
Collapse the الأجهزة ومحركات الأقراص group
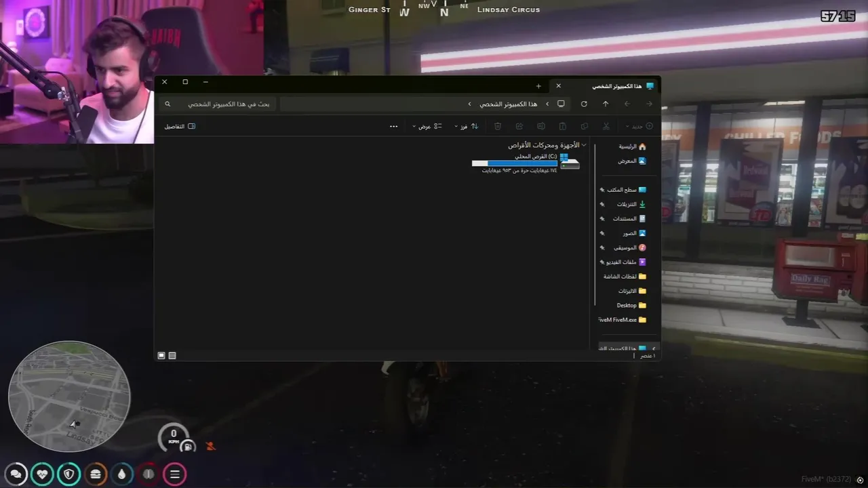coord(585,145)
